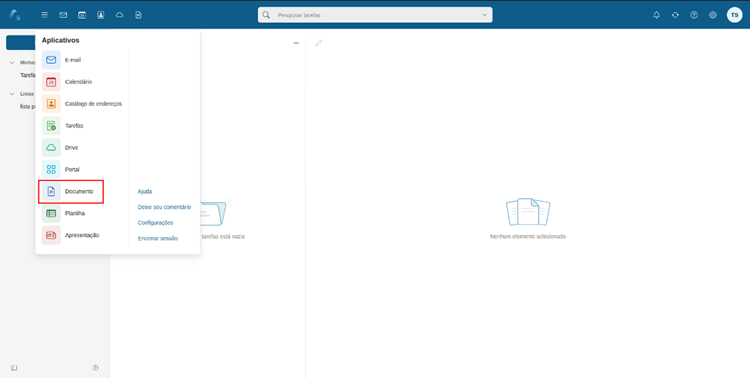
Task: Open the address book icon in top bar
Action: pos(100,15)
